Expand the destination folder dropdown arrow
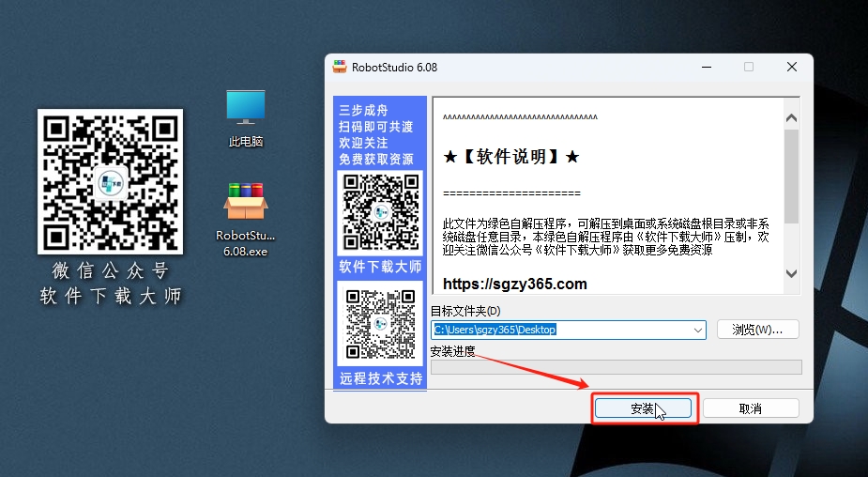 click(698, 330)
